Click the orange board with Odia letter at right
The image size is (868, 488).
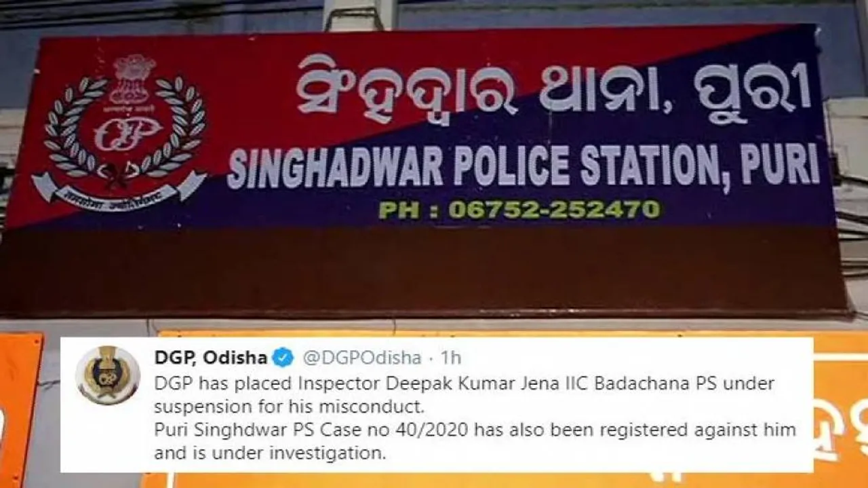[x=840, y=413]
